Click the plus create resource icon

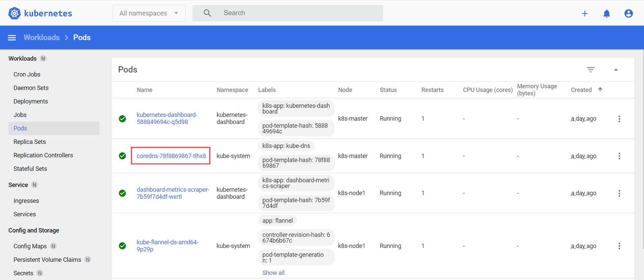click(x=585, y=13)
